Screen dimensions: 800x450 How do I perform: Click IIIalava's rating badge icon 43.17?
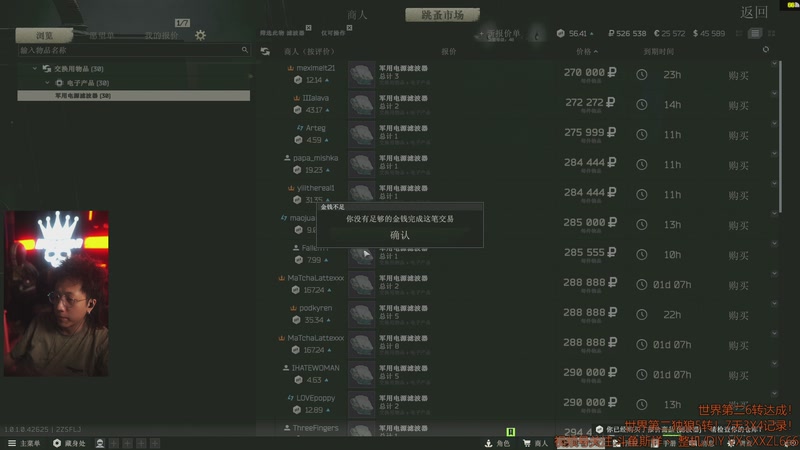tap(297, 110)
